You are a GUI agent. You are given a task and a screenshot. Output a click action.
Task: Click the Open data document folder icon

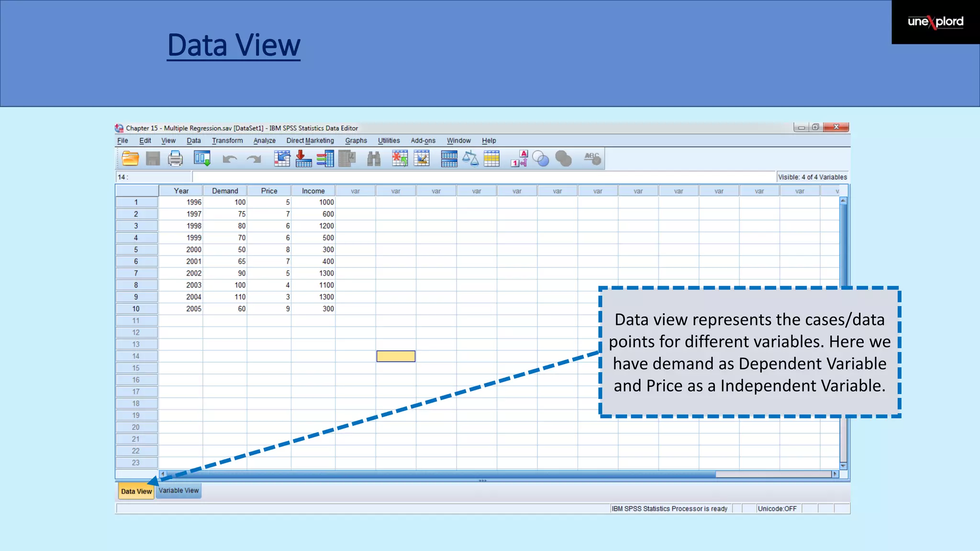pyautogui.click(x=130, y=158)
